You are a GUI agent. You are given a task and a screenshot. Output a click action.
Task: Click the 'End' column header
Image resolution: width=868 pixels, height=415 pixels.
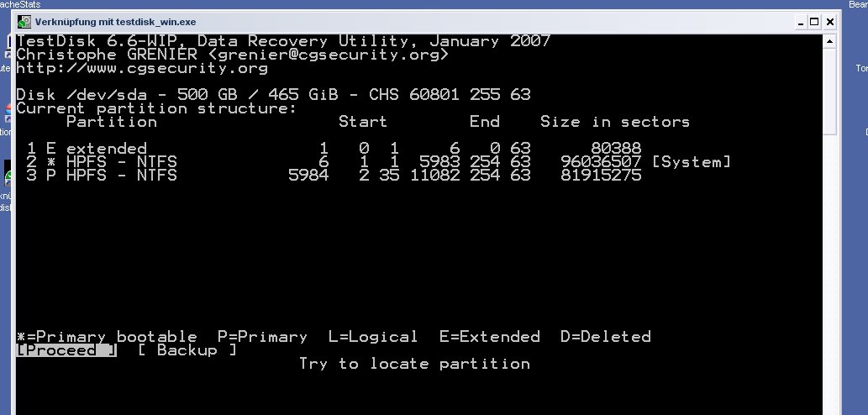pos(484,122)
